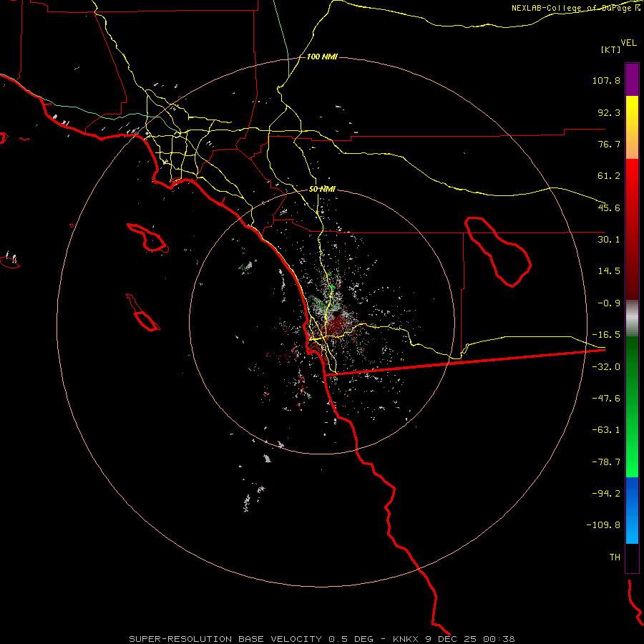Click the -109.8 velocity scale value
This screenshot has width=644, height=644.
(x=603, y=525)
